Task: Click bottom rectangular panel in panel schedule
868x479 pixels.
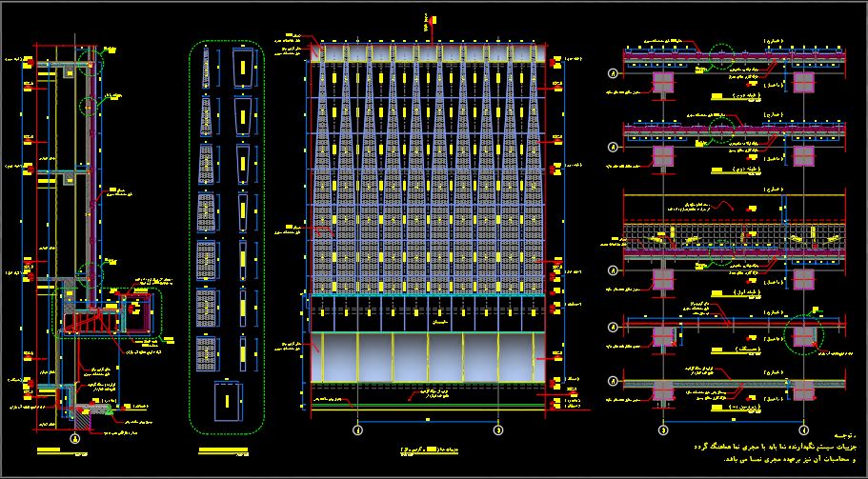Action: tap(228, 401)
